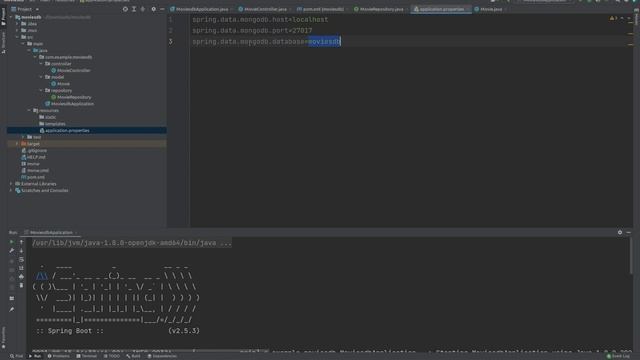The height and width of the screenshot is (360, 640).
Task: Collapse the repository package
Action: [x=41, y=90]
